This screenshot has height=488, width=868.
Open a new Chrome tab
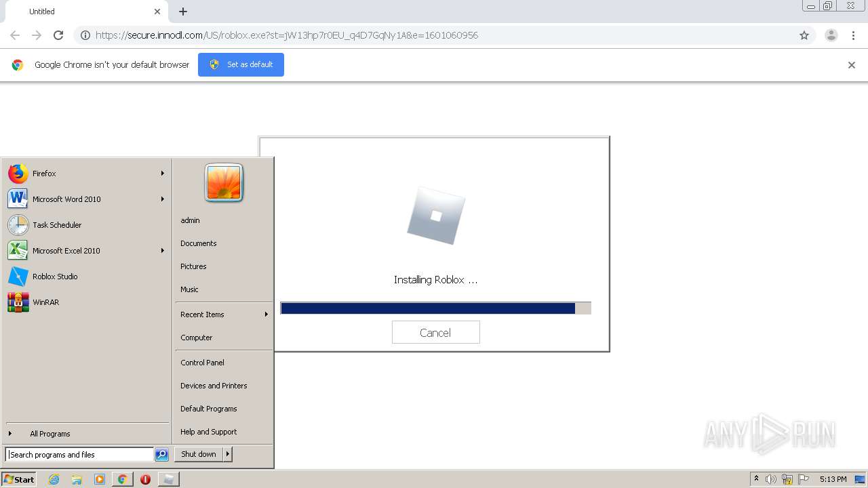tap(183, 12)
